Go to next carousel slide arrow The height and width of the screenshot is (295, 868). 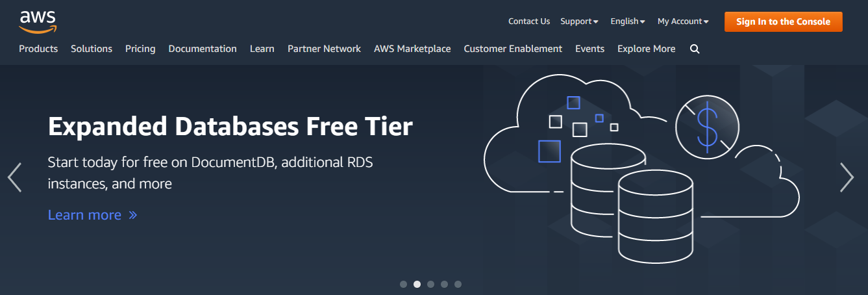click(x=847, y=177)
